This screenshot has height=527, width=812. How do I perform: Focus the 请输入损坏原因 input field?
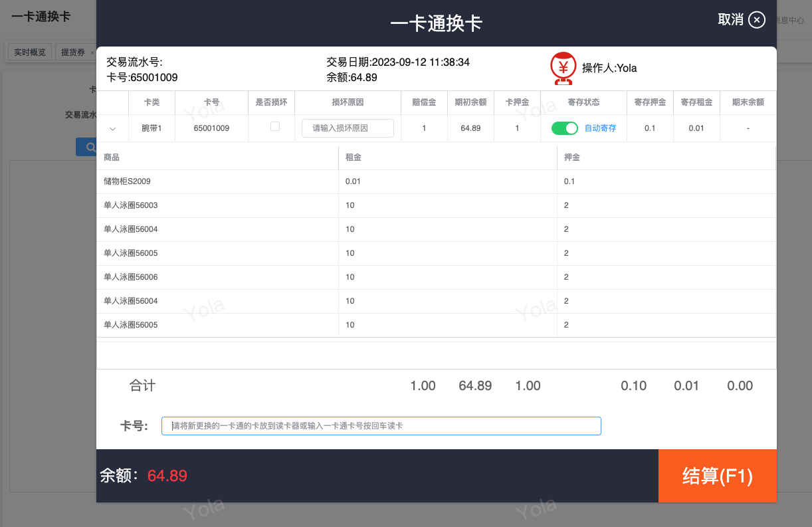pyautogui.click(x=348, y=128)
